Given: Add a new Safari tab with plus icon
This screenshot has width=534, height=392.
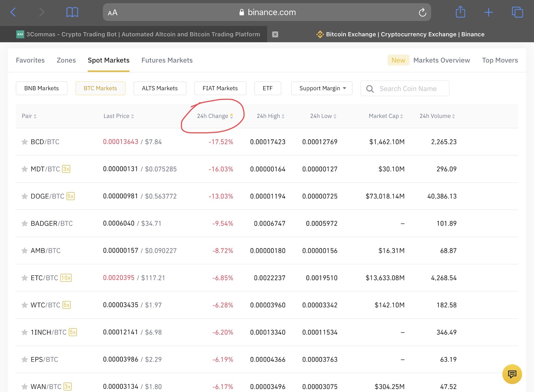Looking at the screenshot, I should (488, 12).
